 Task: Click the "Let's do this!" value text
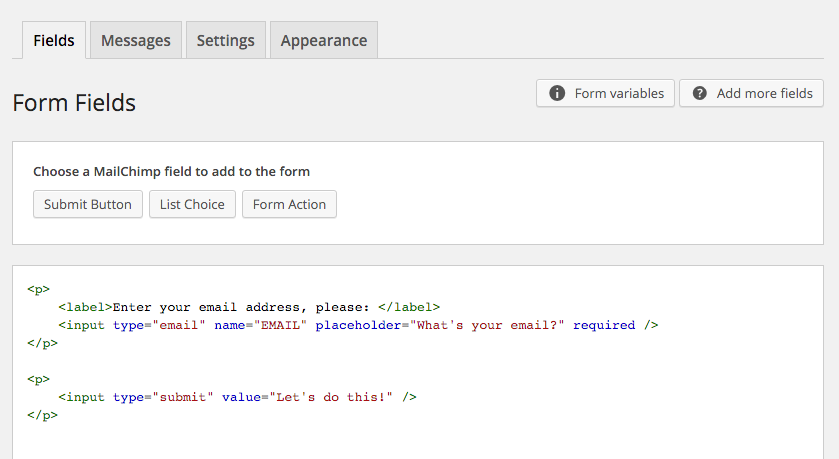point(331,397)
